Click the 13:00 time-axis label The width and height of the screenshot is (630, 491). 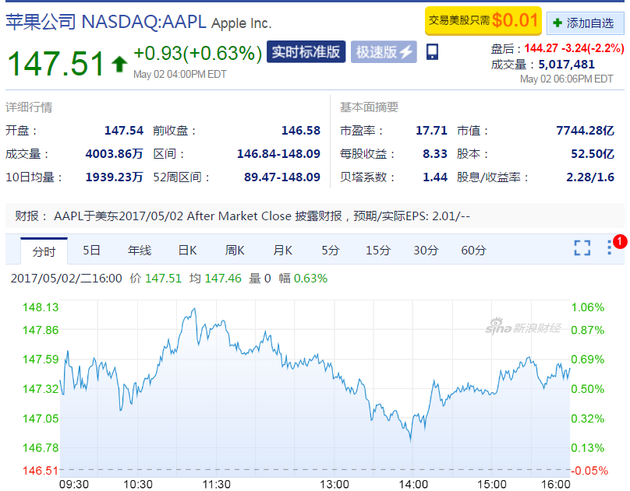pos(334,484)
